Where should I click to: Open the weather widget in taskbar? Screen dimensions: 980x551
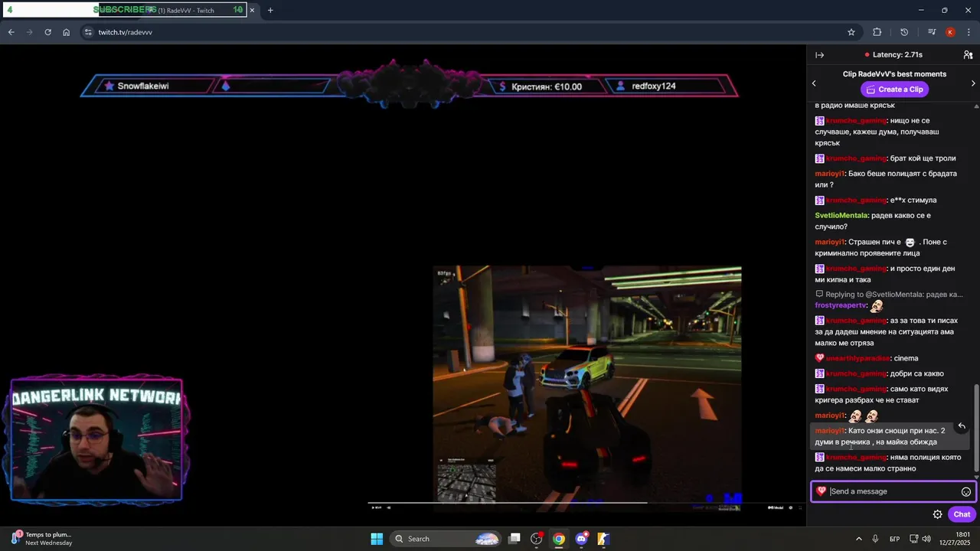pos(43,539)
